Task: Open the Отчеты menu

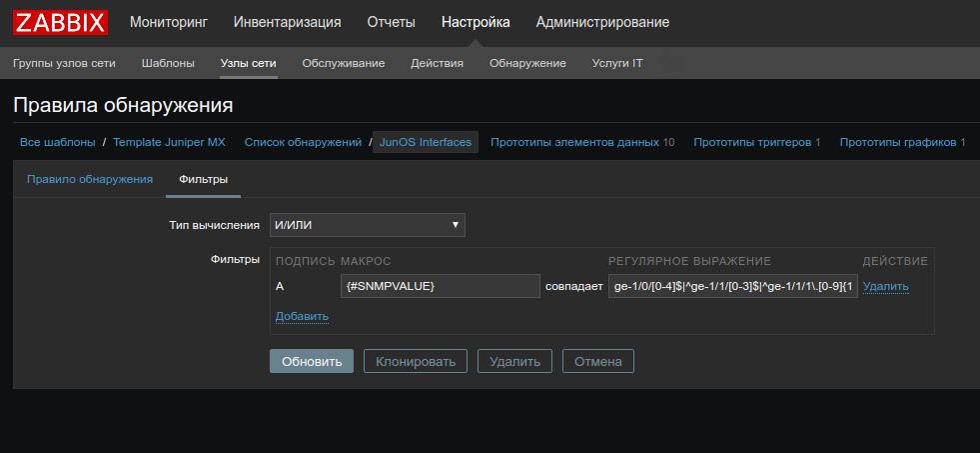Action: click(391, 22)
